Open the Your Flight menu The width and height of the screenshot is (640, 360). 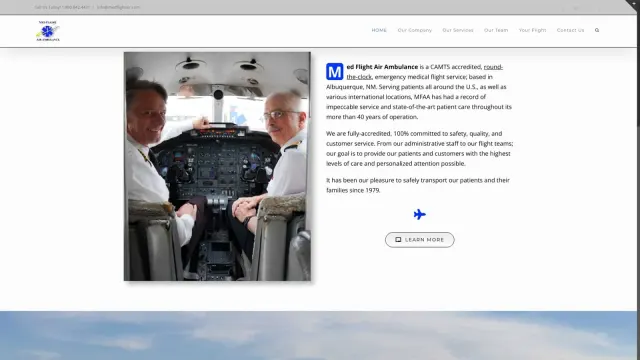pyautogui.click(x=532, y=30)
